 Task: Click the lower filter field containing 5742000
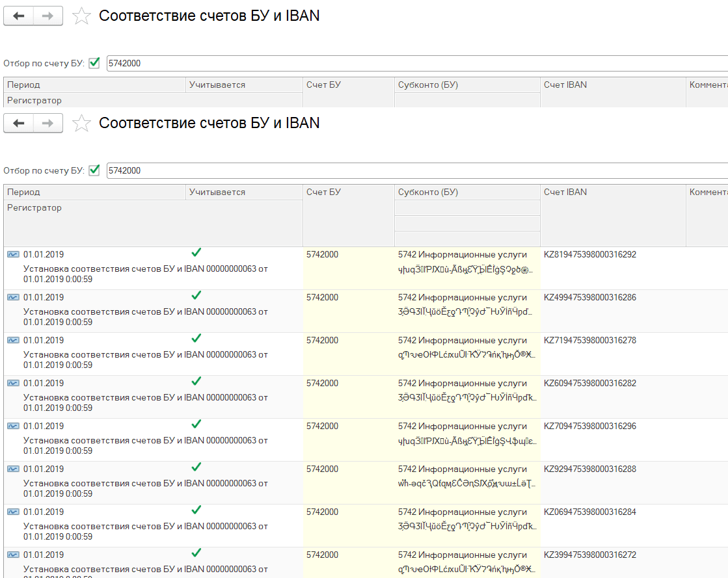(x=416, y=170)
